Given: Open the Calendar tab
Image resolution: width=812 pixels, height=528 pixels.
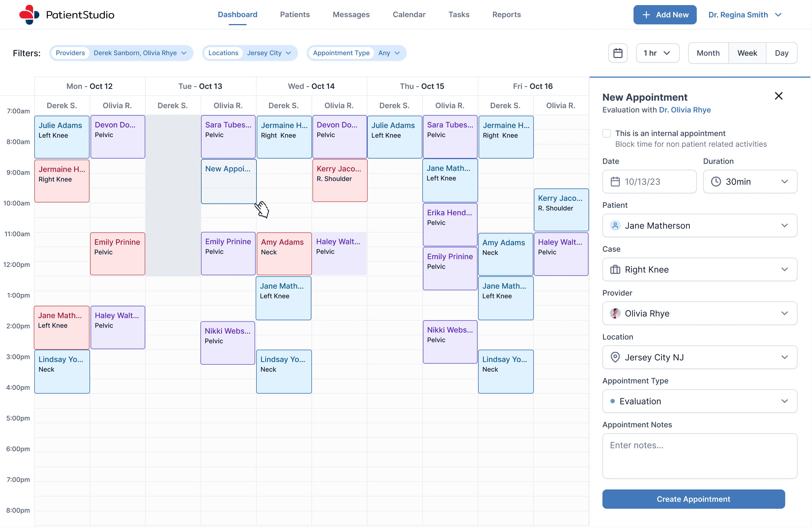Looking at the screenshot, I should click(x=409, y=15).
